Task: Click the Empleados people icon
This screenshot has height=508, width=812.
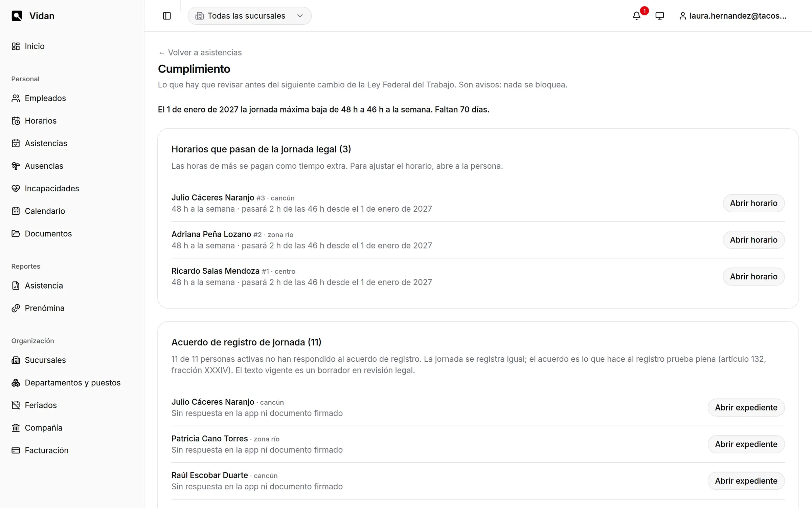Action: [16, 98]
